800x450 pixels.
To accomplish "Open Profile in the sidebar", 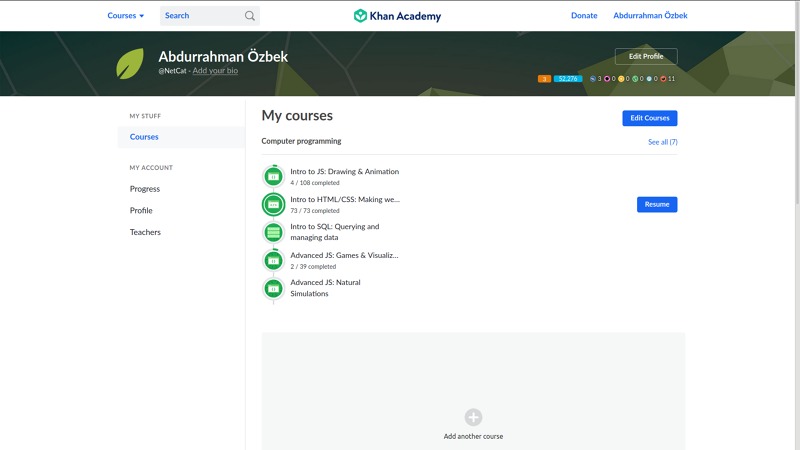I will coord(141,210).
